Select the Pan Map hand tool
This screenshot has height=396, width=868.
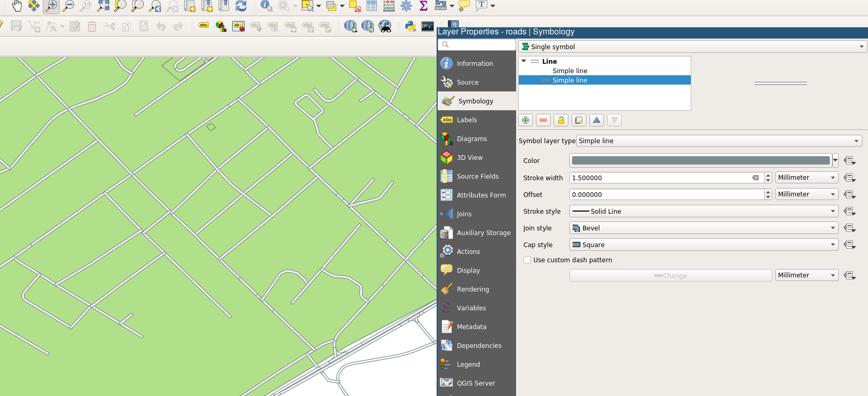pyautogui.click(x=17, y=6)
